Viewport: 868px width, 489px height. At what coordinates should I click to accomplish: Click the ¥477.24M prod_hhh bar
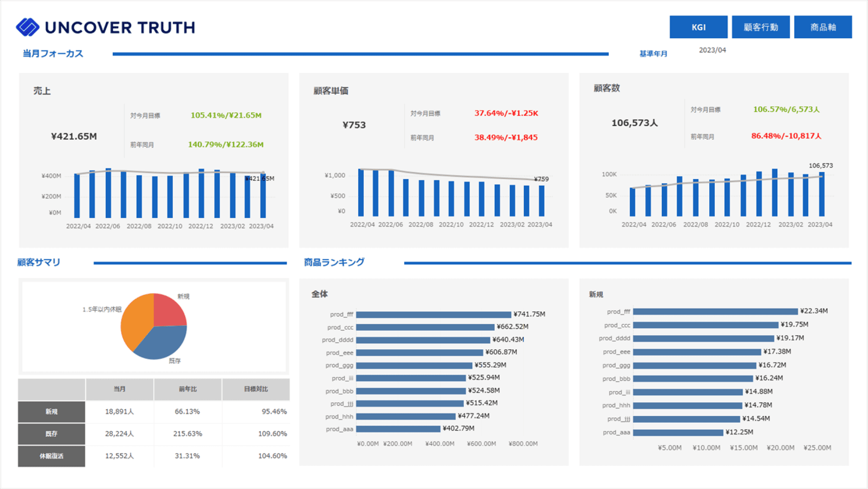(x=406, y=416)
